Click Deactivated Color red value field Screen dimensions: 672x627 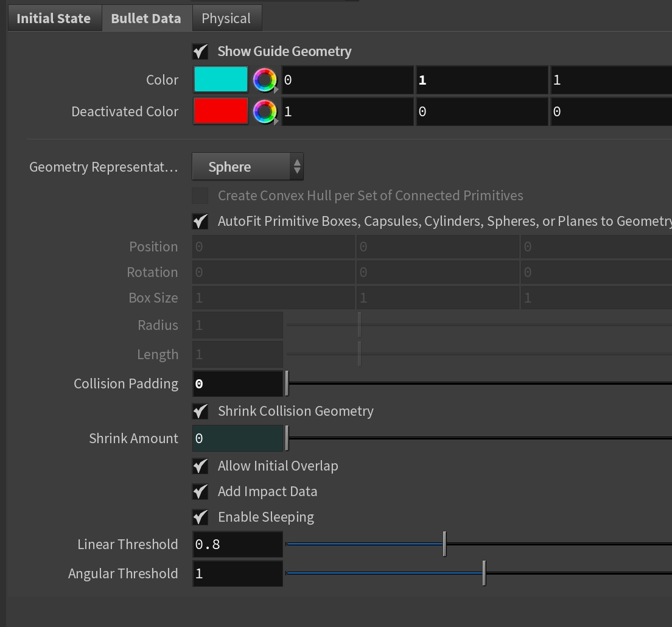348,112
